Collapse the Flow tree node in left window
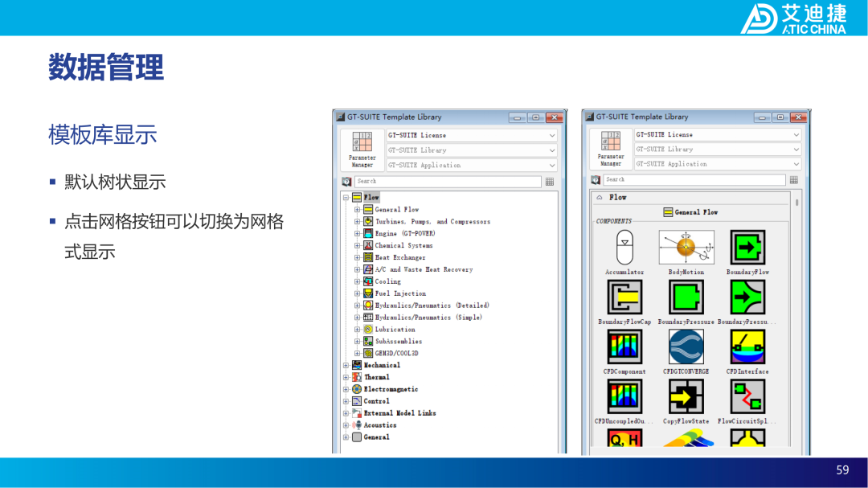868x488 pixels. click(346, 197)
